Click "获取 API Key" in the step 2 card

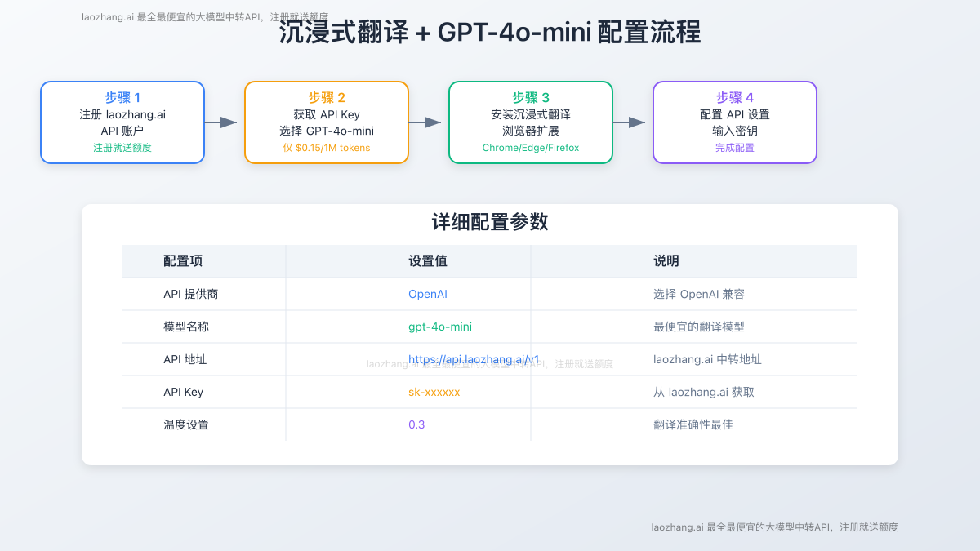click(327, 114)
